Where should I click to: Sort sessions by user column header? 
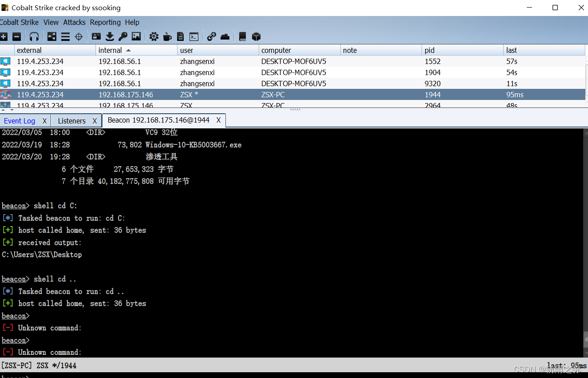coord(218,50)
